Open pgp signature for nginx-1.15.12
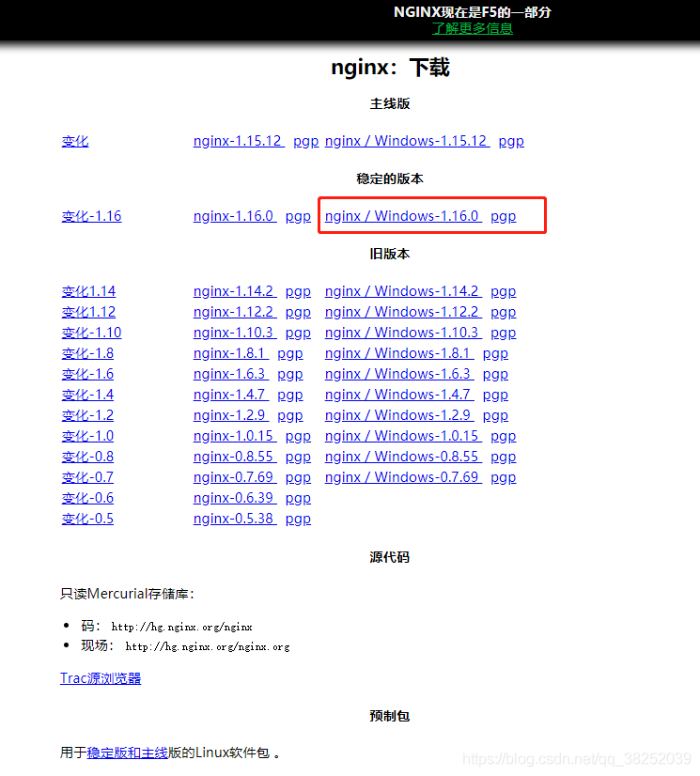Screen dimensions: 700x776 306,141
